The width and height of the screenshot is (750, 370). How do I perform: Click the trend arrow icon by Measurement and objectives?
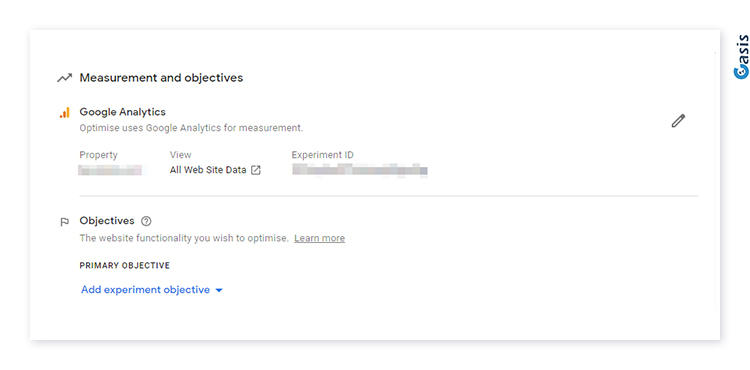65,78
